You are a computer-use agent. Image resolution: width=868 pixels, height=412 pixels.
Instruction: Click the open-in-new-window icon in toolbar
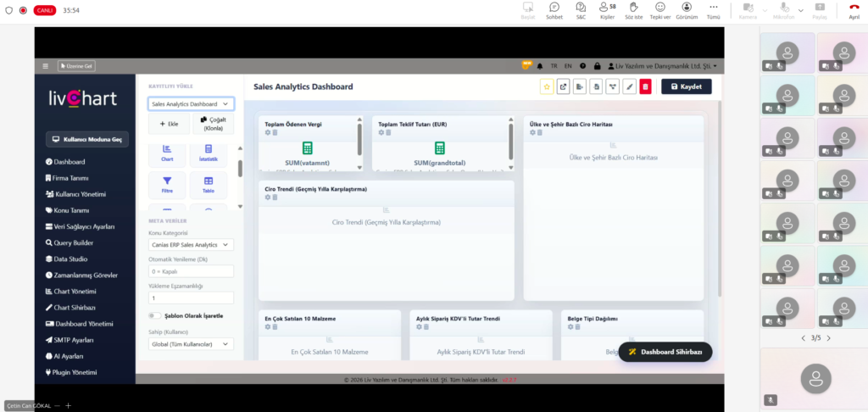(563, 86)
